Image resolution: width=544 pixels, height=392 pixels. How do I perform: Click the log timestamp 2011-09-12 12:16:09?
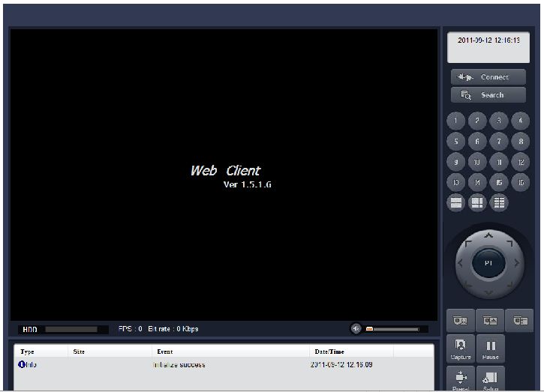[341, 364]
